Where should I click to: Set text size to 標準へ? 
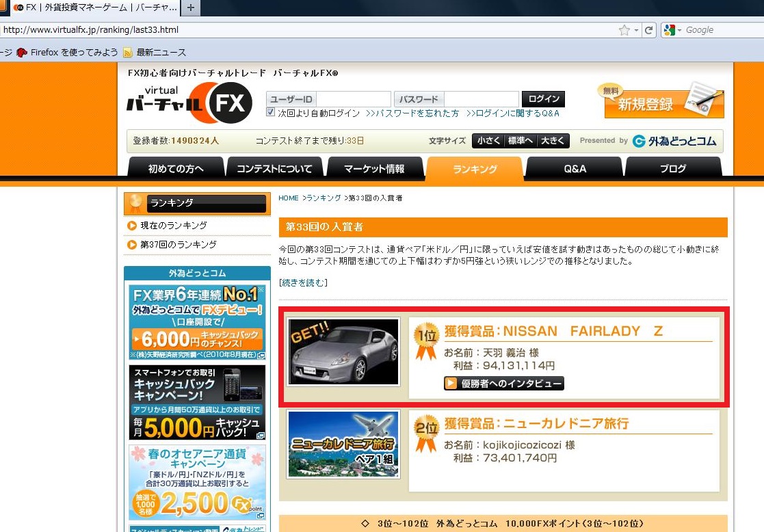coord(520,141)
